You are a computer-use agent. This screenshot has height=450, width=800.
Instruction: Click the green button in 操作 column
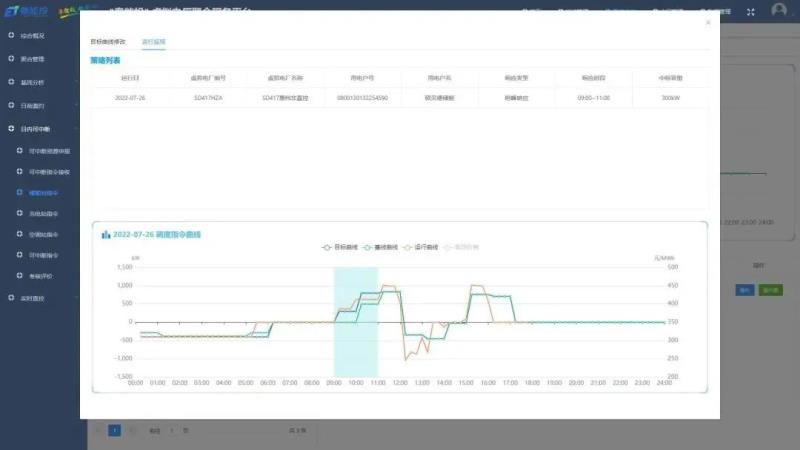click(770, 289)
